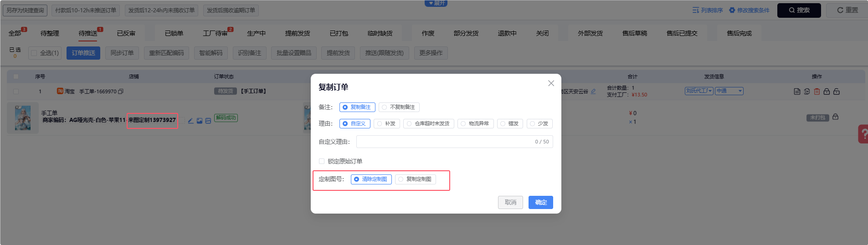Switch to the 已锁单 tab
Viewport: 868px width, 245px height.
(174, 33)
